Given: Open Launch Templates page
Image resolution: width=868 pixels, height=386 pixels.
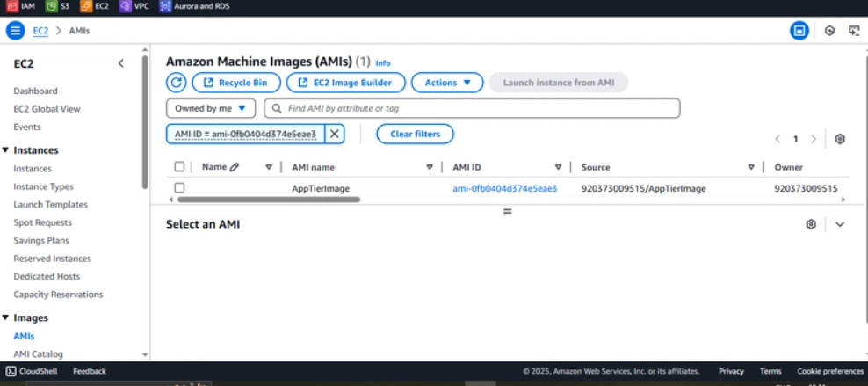Looking at the screenshot, I should pyautogui.click(x=51, y=204).
